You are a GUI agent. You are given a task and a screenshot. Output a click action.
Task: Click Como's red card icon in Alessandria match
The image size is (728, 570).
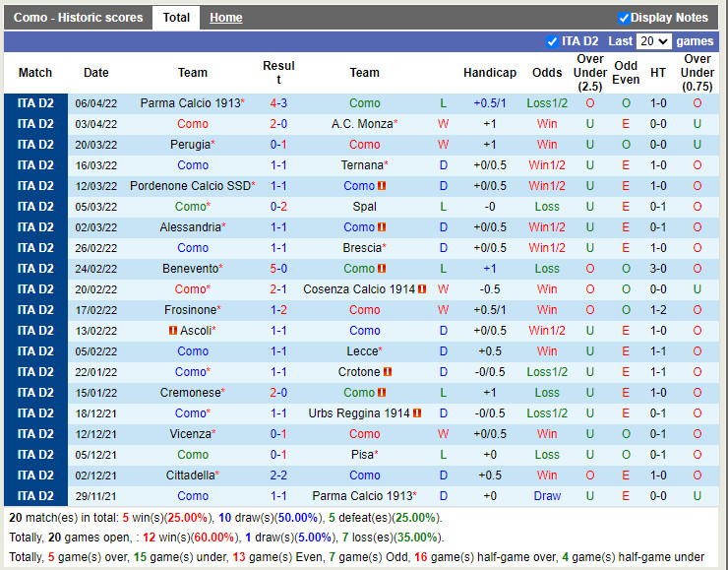point(382,227)
